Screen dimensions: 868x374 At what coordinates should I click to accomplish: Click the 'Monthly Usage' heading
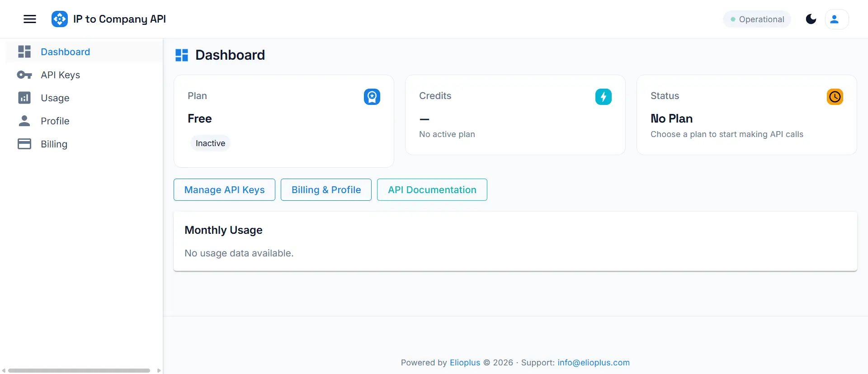coord(223,230)
